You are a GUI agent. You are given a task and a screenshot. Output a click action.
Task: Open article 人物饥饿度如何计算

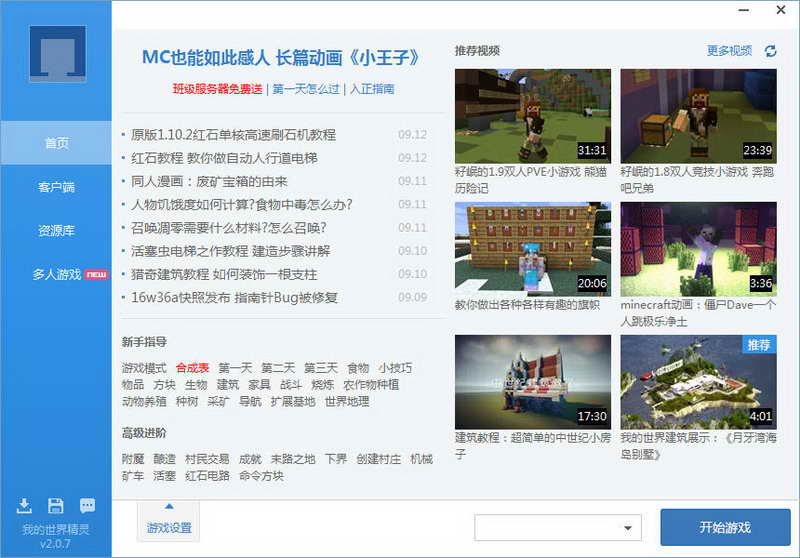[x=241, y=205]
